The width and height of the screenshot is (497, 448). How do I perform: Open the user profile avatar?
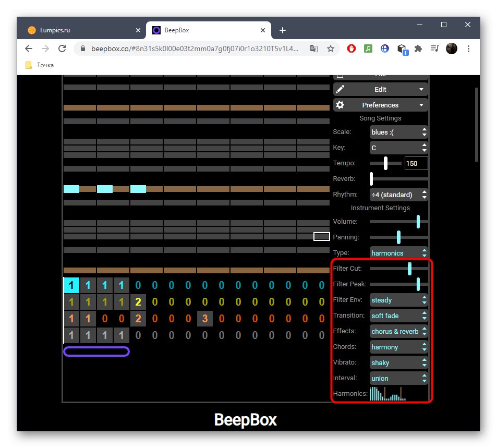tap(451, 49)
